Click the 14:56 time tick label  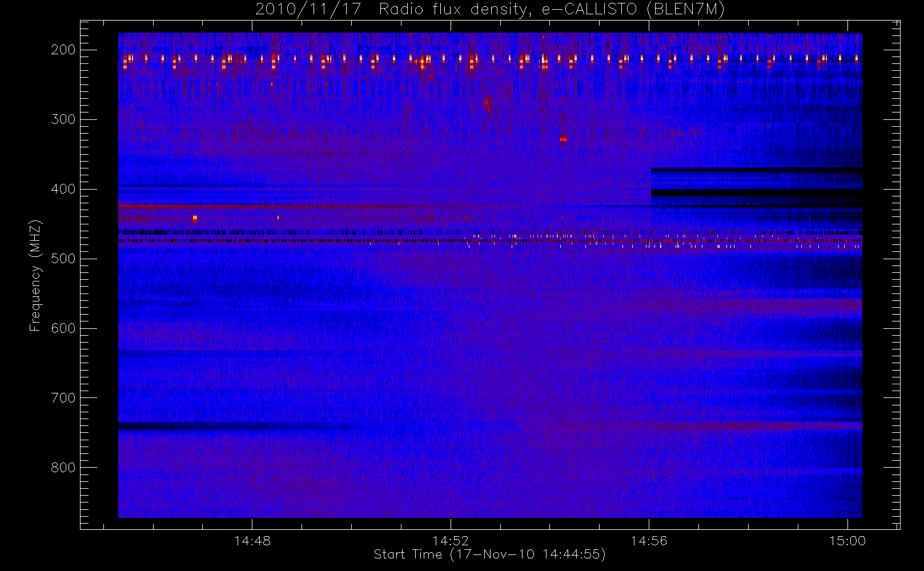(649, 541)
